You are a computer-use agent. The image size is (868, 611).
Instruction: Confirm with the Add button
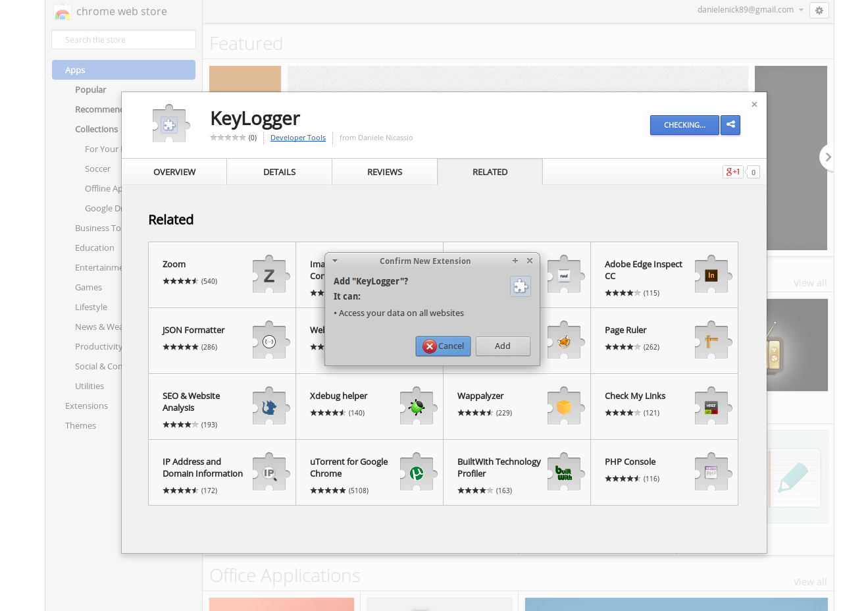point(503,346)
